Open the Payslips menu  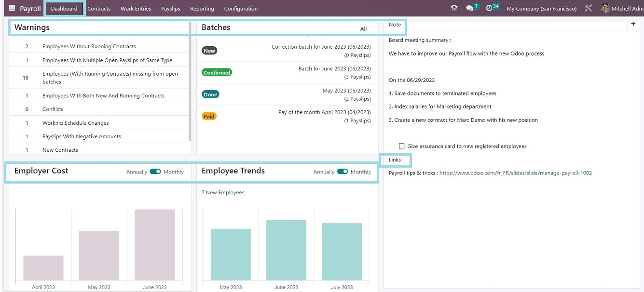171,9
